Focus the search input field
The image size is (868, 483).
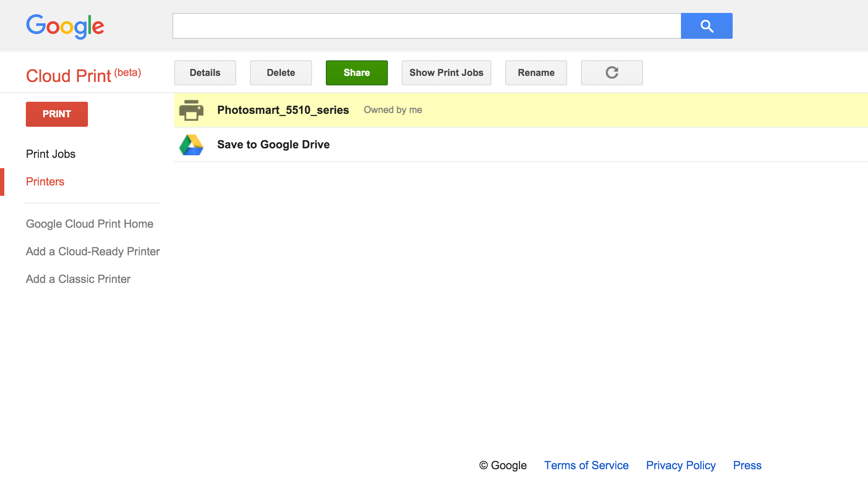pyautogui.click(x=427, y=26)
